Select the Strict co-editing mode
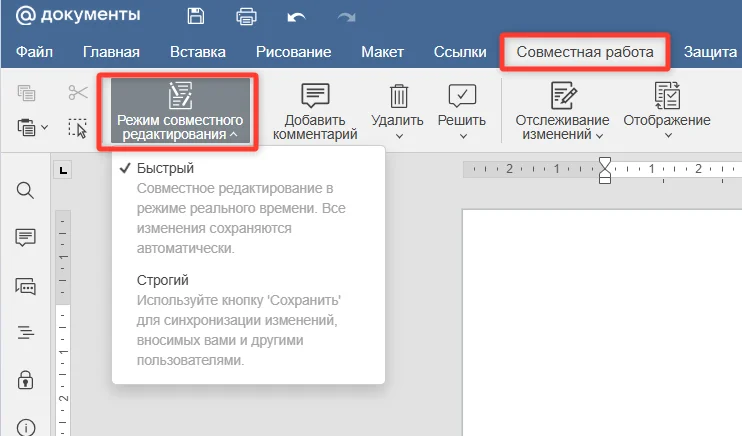The height and width of the screenshot is (436, 742). tap(248, 320)
